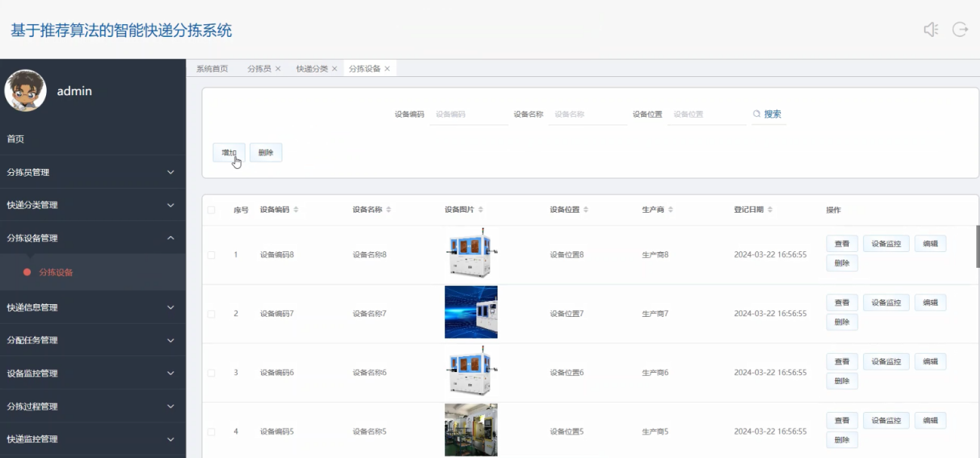Sort by 生产商 column arrows
The height and width of the screenshot is (458, 980).
670,210
